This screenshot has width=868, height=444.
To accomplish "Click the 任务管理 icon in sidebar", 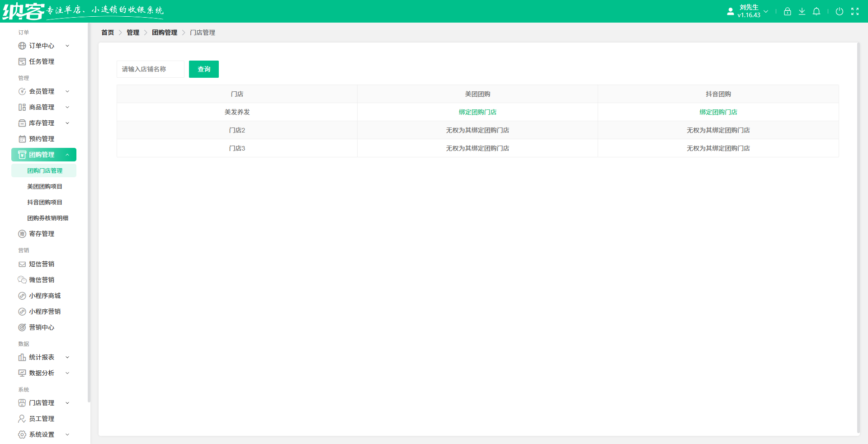I will tap(22, 61).
